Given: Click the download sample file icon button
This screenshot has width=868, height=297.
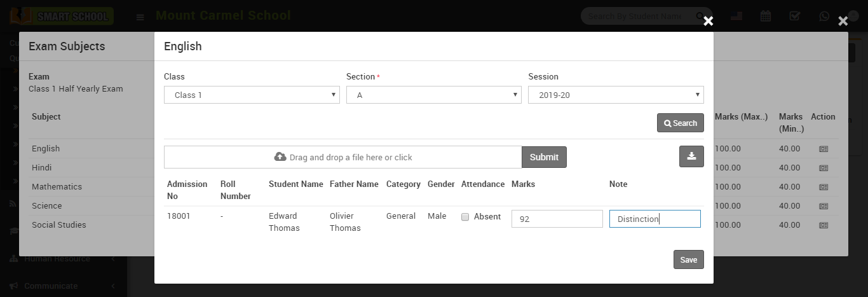Looking at the screenshot, I should click(691, 156).
